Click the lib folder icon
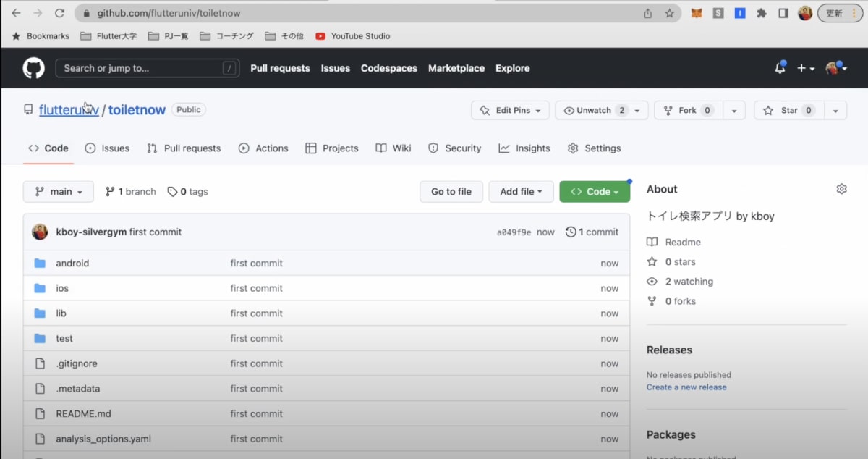The image size is (868, 459). (40, 313)
